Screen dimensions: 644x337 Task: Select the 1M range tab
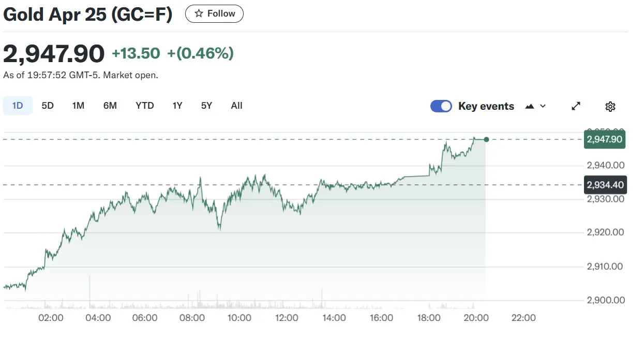click(x=78, y=106)
